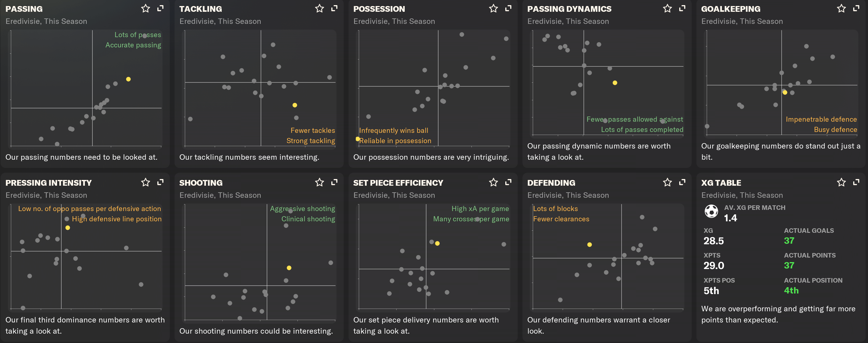The height and width of the screenshot is (343, 868).
Task: Expand the Tackling scatter chart panel
Action: [334, 8]
